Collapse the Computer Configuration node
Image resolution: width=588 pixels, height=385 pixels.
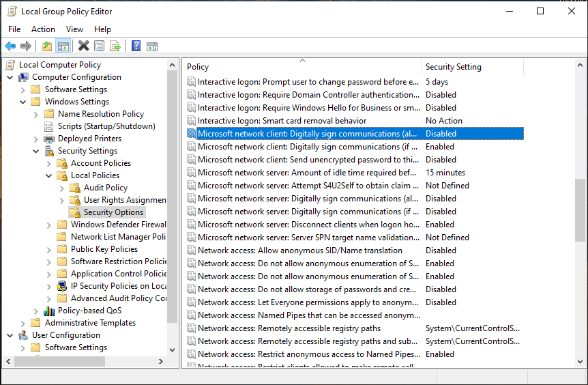(10, 78)
